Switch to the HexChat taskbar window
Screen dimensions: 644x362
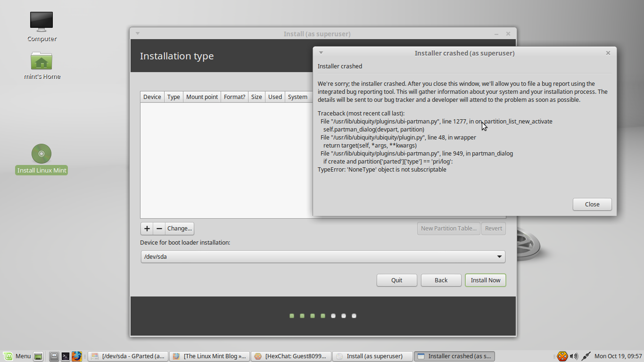tap(290, 356)
